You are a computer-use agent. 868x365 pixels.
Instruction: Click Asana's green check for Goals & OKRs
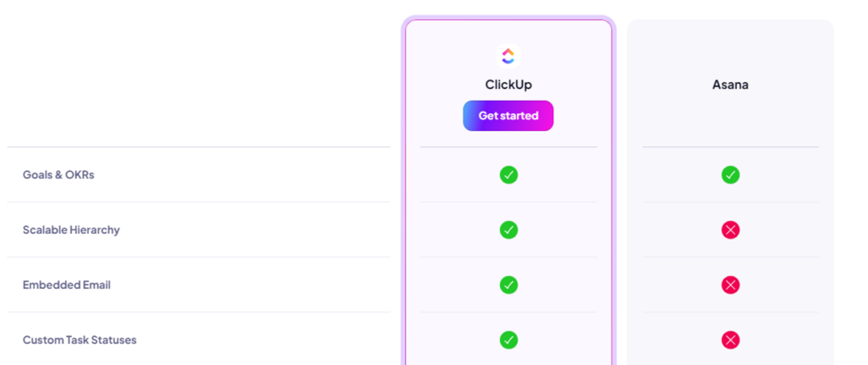730,175
